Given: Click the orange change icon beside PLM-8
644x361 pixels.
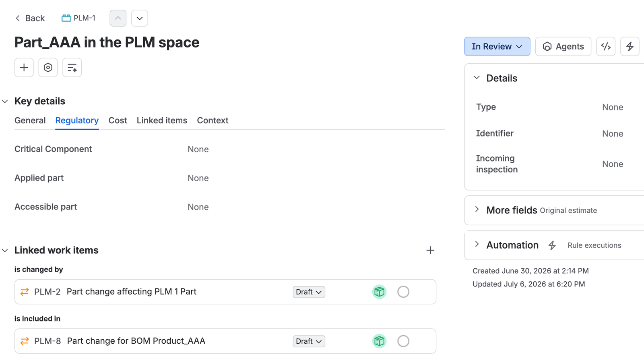Looking at the screenshot, I should pos(25,341).
